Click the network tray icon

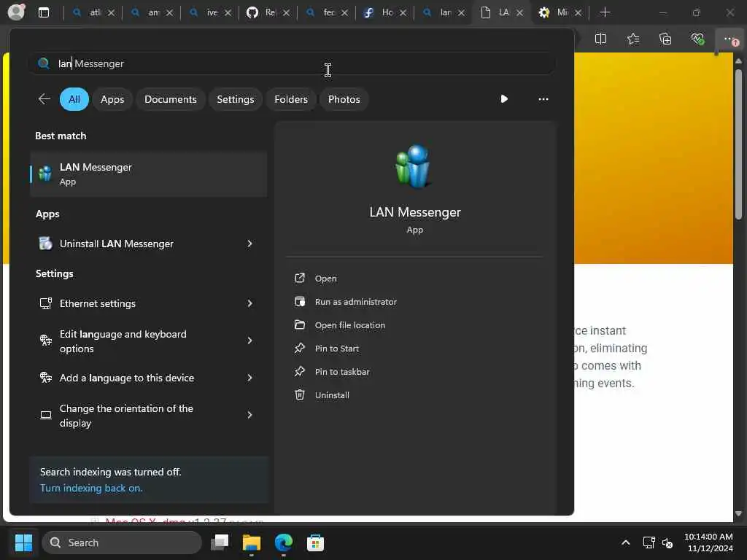coord(649,542)
